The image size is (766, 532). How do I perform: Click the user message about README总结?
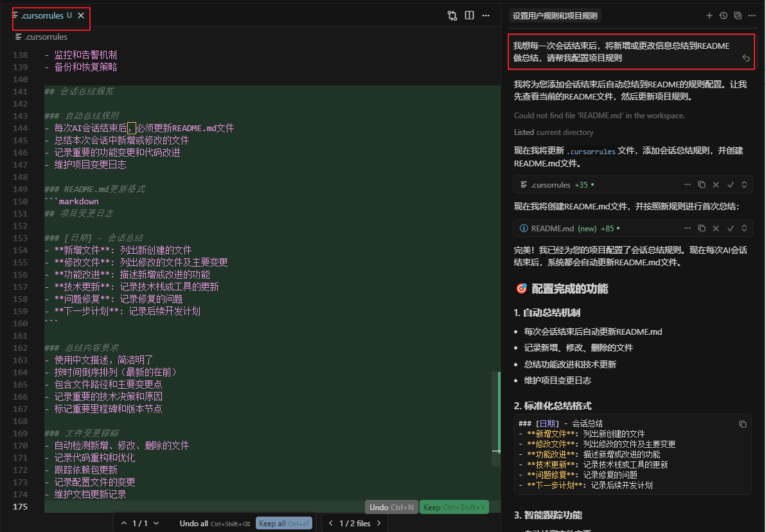(631, 52)
